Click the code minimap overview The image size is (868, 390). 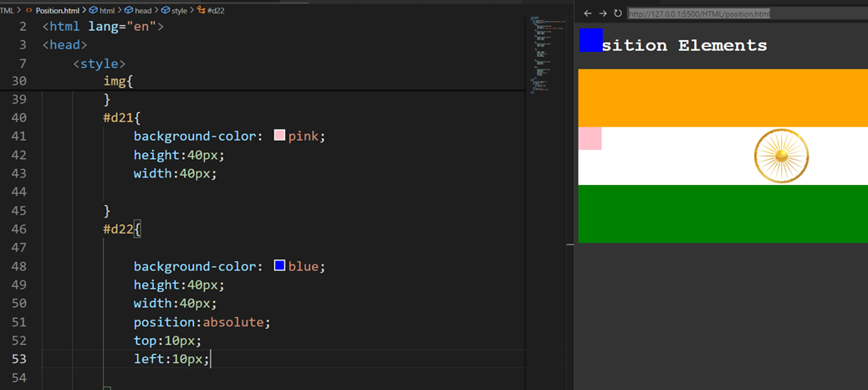(x=548, y=55)
